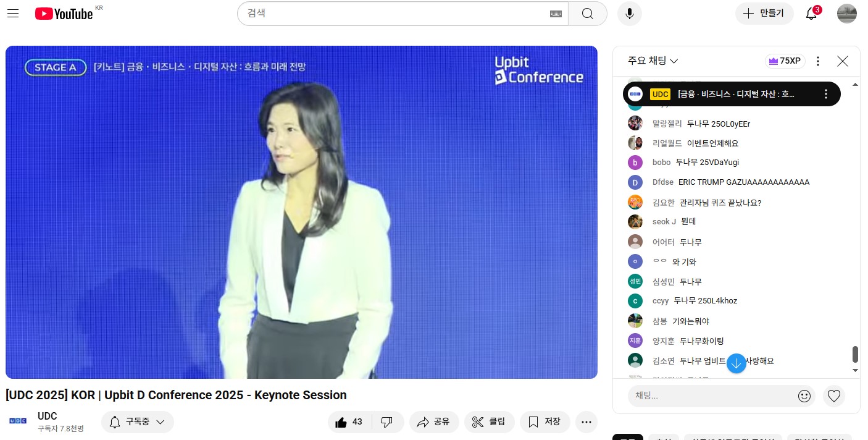
Task: Select message '두나무화이팅'
Action: pyautogui.click(x=702, y=341)
